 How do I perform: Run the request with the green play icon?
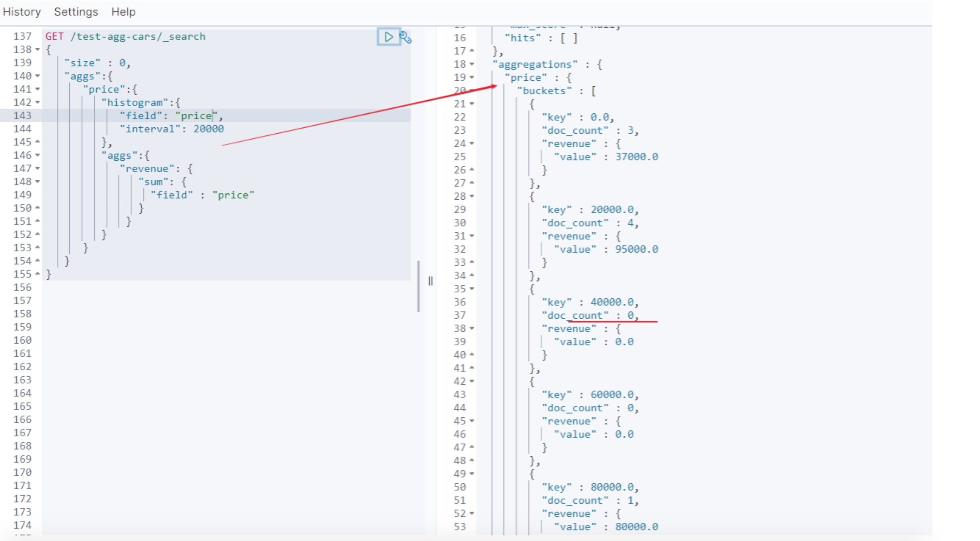tap(388, 37)
